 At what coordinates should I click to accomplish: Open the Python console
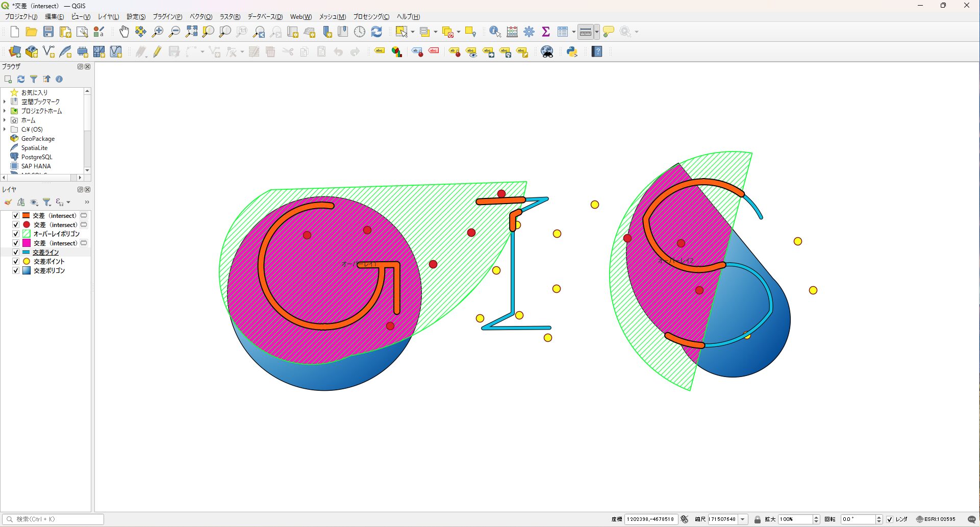572,52
